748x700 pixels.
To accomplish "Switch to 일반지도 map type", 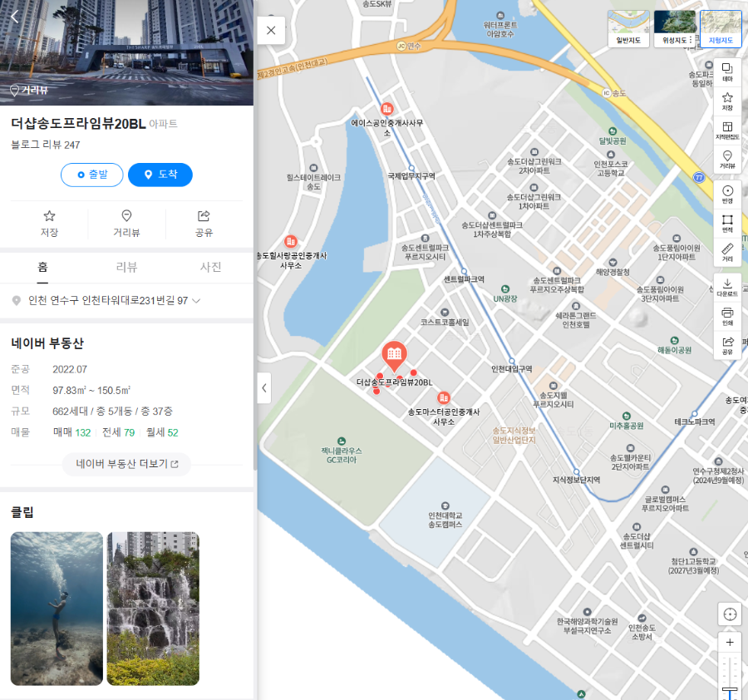I will tap(628, 28).
